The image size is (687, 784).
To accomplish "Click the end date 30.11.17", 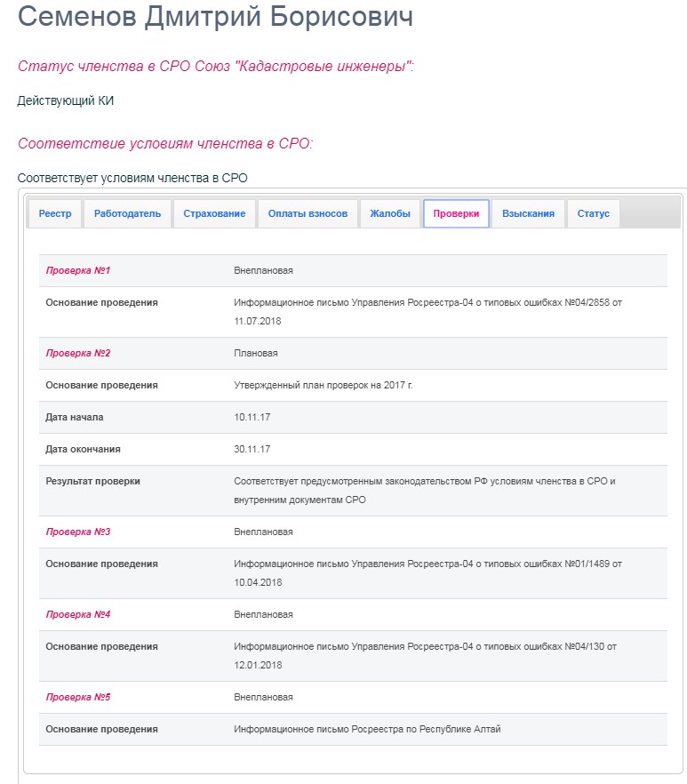I will (x=252, y=449).
